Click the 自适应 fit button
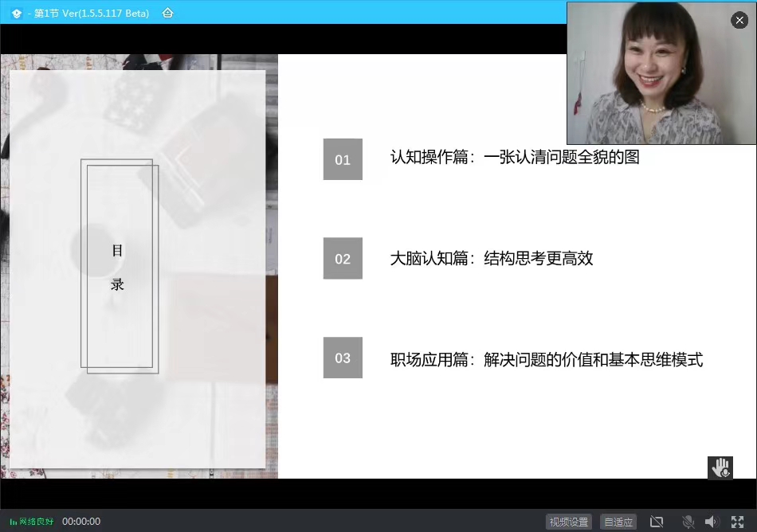Image resolution: width=757 pixels, height=532 pixels. pyautogui.click(x=618, y=522)
